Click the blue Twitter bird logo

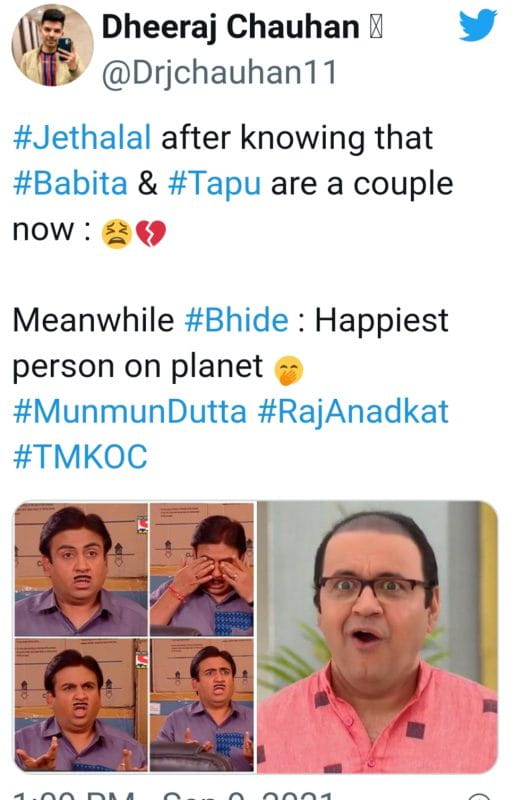click(x=478, y=24)
